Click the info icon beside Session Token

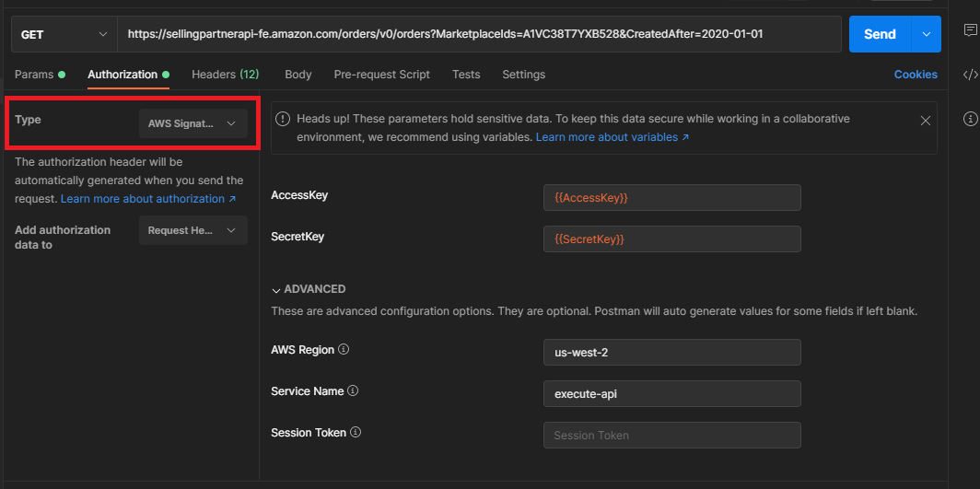[x=356, y=432]
